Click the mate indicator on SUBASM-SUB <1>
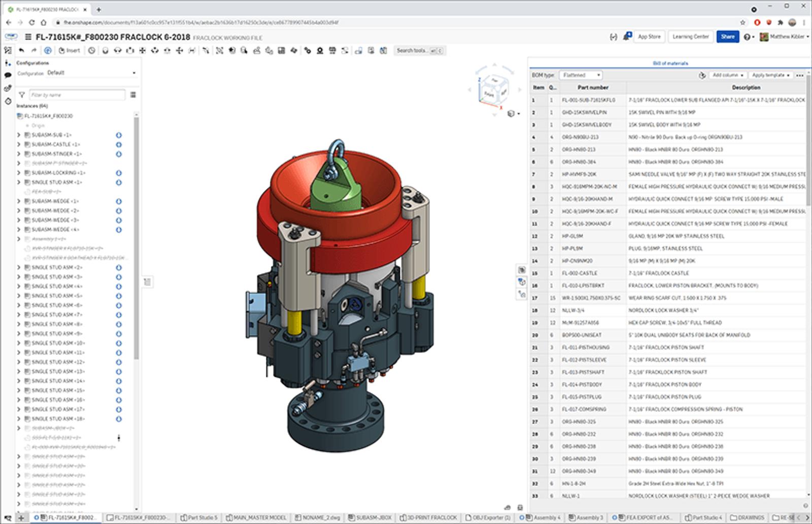Screen dimensions: 812x524 [119, 135]
